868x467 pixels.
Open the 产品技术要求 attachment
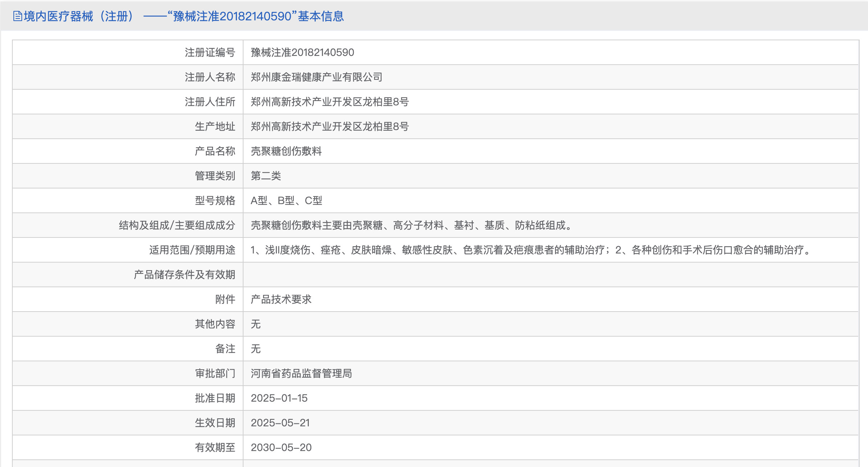pyautogui.click(x=281, y=299)
